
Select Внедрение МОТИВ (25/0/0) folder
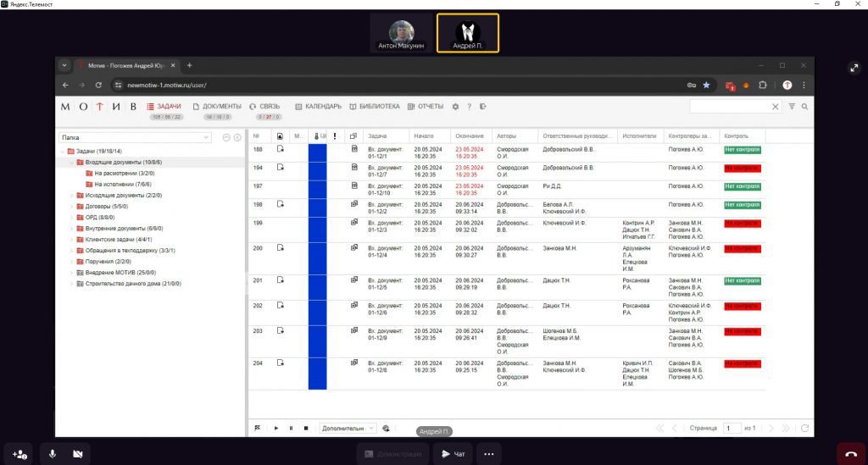[x=116, y=273]
